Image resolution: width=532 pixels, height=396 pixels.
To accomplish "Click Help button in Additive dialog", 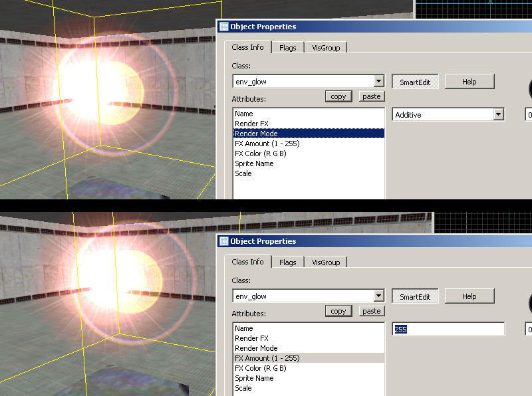I will [x=469, y=82].
